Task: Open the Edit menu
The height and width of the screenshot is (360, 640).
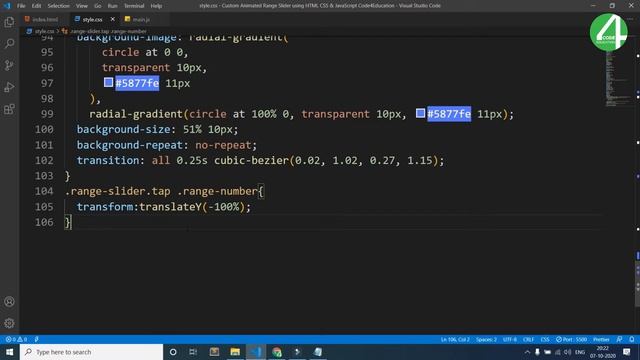Action: (x=36, y=6)
